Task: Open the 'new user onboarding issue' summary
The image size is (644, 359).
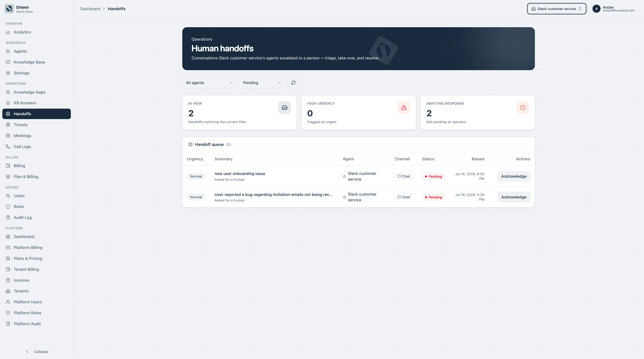Action: [x=240, y=174]
